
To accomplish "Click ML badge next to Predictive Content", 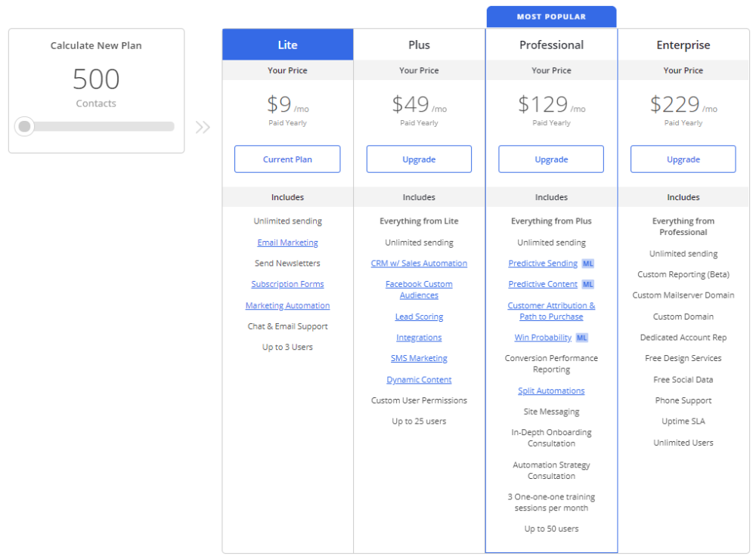I will point(587,284).
